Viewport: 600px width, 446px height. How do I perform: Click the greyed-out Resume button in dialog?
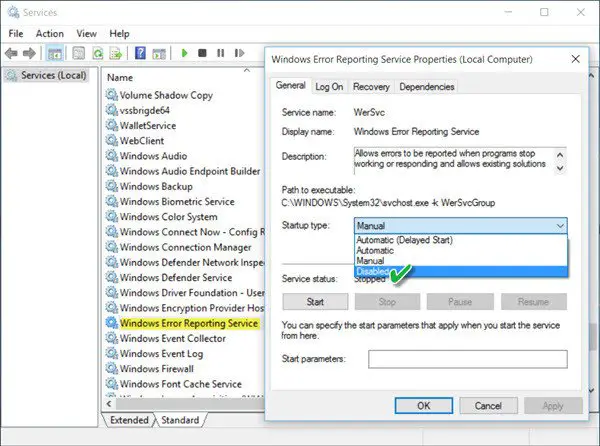coord(533,302)
